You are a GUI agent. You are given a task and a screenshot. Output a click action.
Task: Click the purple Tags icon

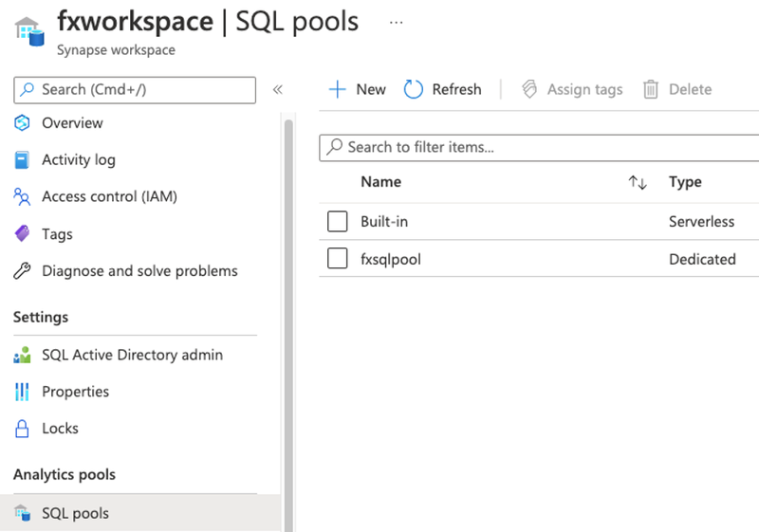tap(22, 233)
